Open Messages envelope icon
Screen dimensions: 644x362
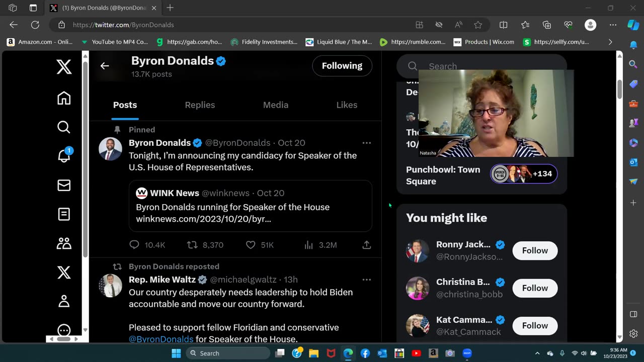64,186
